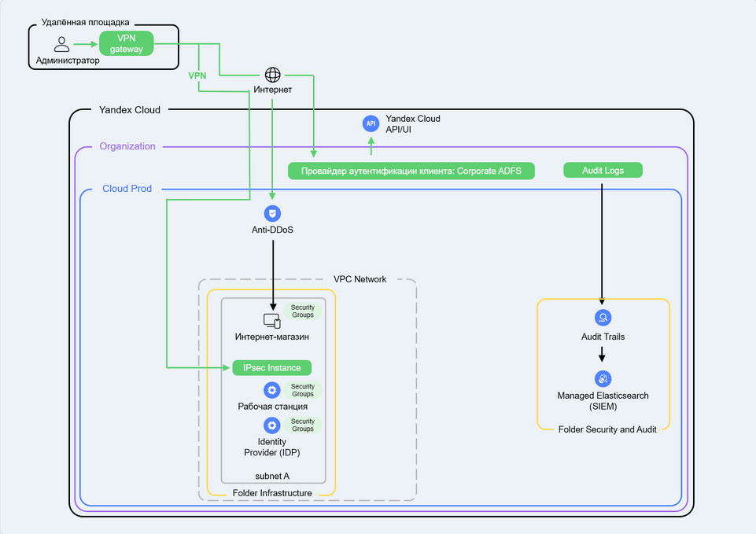
Task: Click the "subnet A" label
Action: tap(272, 476)
